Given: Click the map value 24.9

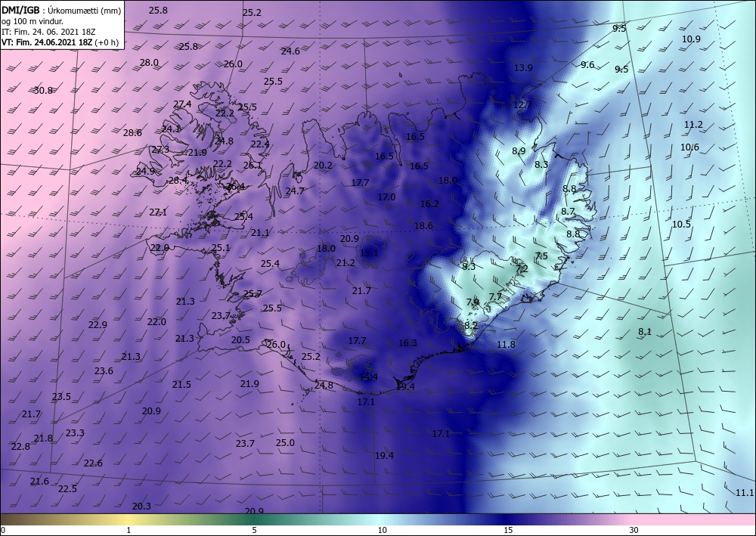Looking at the screenshot, I should click(x=145, y=171).
